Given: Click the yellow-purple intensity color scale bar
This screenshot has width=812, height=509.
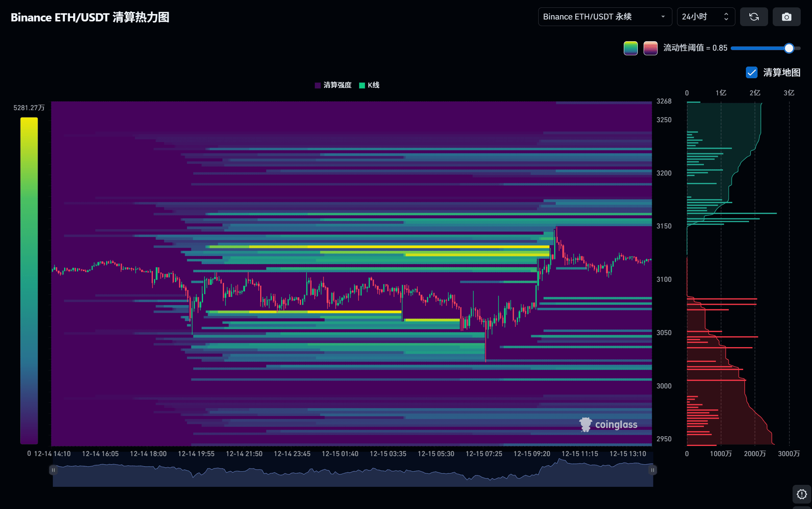Looking at the screenshot, I should [29, 280].
